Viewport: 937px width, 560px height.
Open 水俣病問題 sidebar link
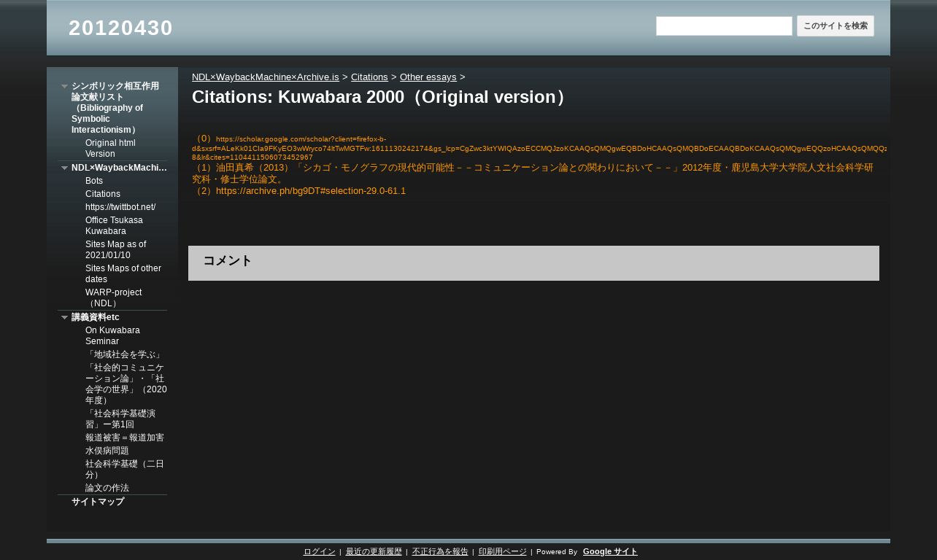107,451
